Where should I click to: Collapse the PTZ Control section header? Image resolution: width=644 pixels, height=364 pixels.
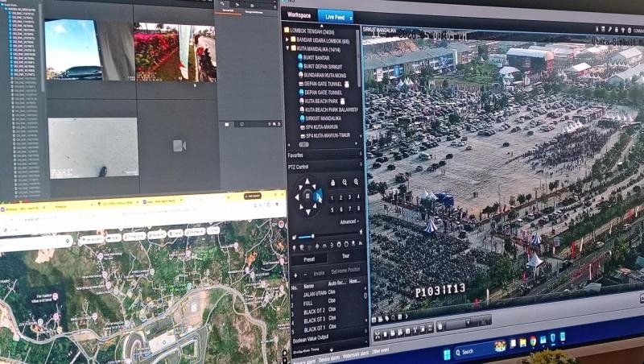click(x=324, y=167)
